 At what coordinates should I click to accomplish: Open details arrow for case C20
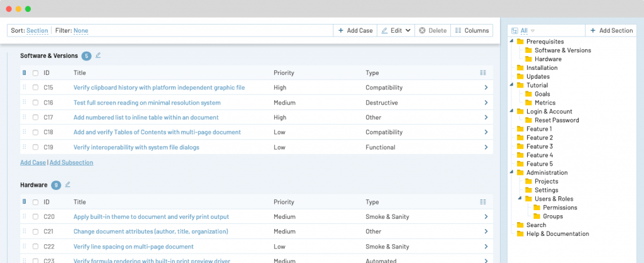click(486, 216)
